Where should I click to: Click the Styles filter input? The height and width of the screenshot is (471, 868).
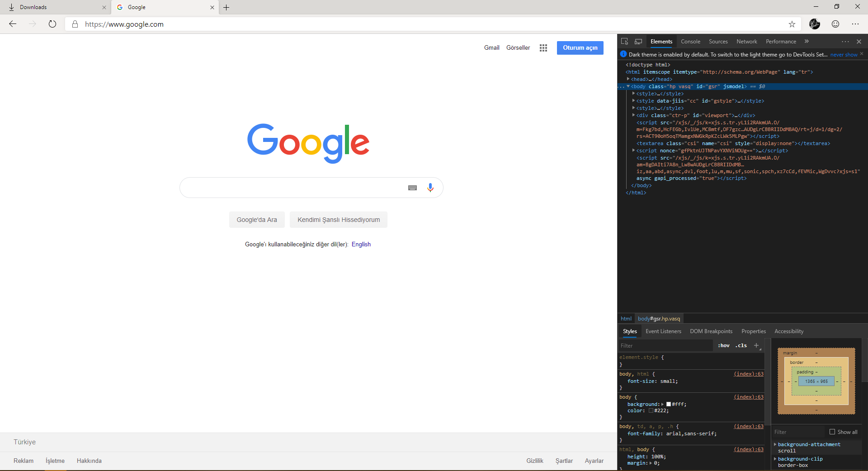tap(665, 345)
